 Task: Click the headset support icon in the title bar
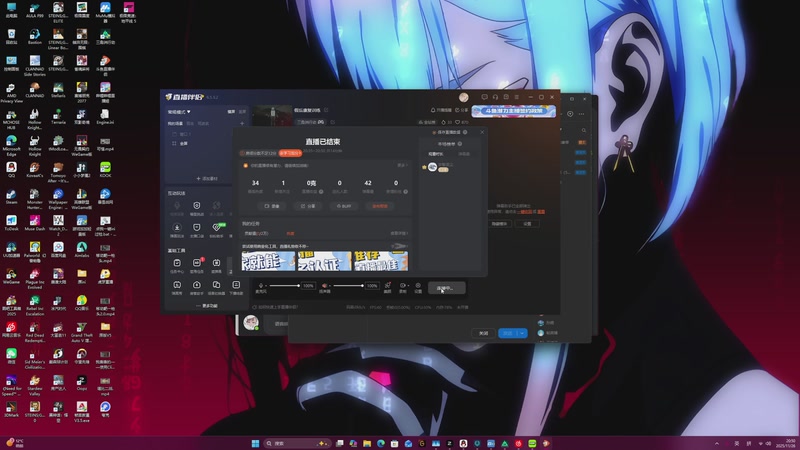point(495,97)
